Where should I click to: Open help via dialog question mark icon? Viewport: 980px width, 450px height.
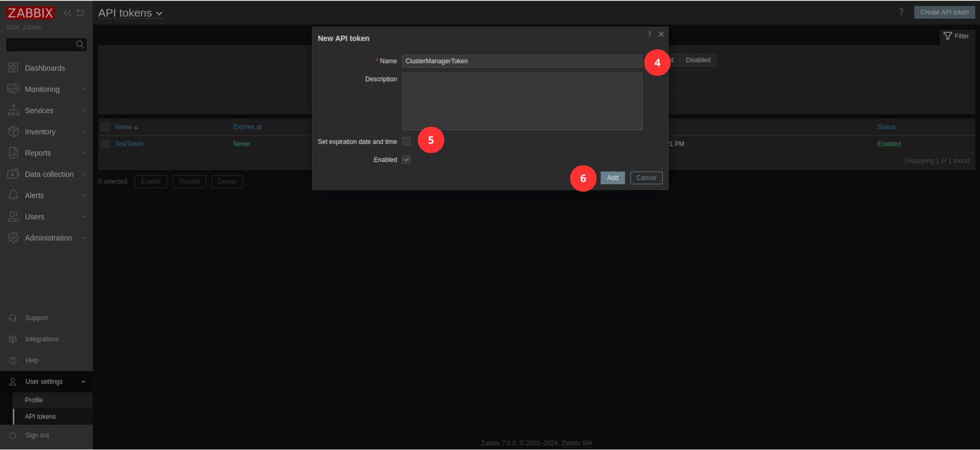click(649, 34)
